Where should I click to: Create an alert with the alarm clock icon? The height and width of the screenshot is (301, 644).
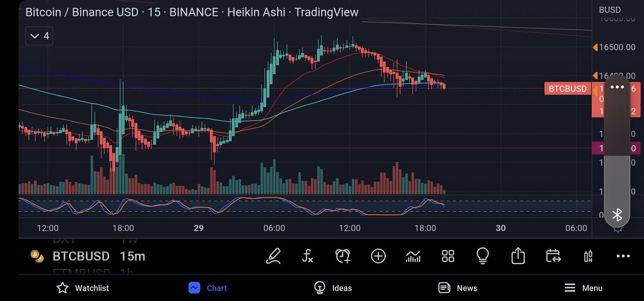(x=343, y=256)
